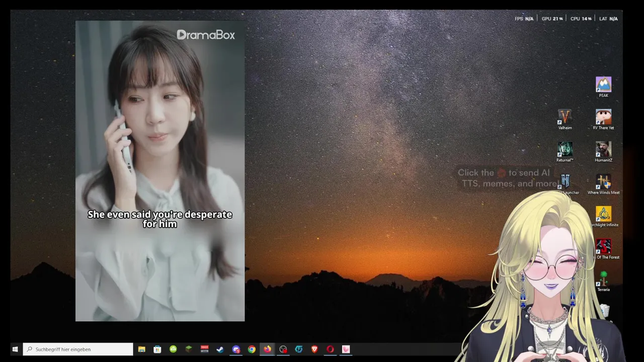Click the LAT N/A overlay readout

tap(608, 19)
